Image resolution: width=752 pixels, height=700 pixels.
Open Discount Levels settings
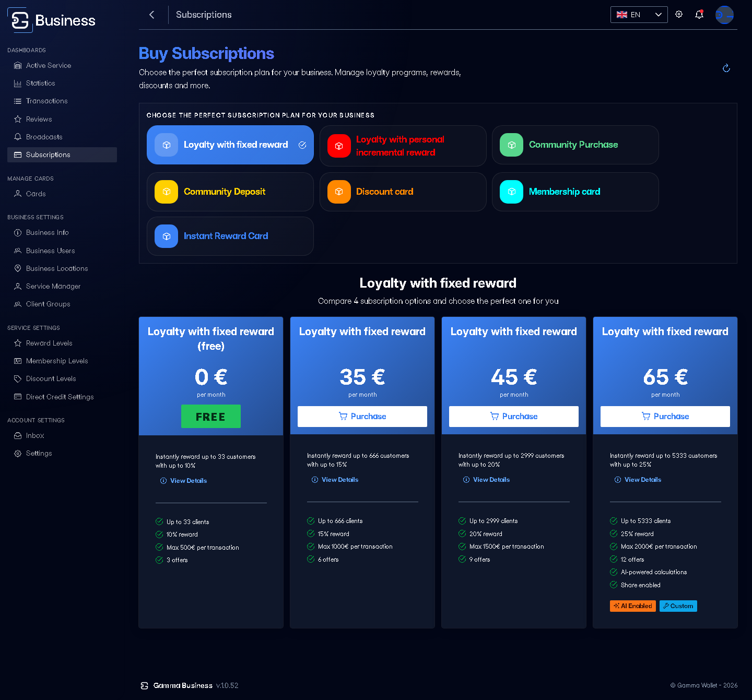tap(62, 378)
